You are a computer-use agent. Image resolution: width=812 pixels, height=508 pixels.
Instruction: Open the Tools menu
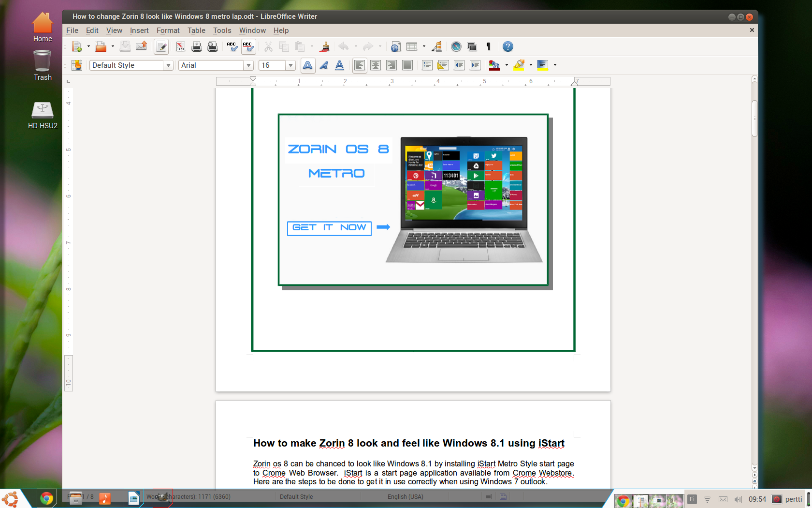pyautogui.click(x=222, y=30)
